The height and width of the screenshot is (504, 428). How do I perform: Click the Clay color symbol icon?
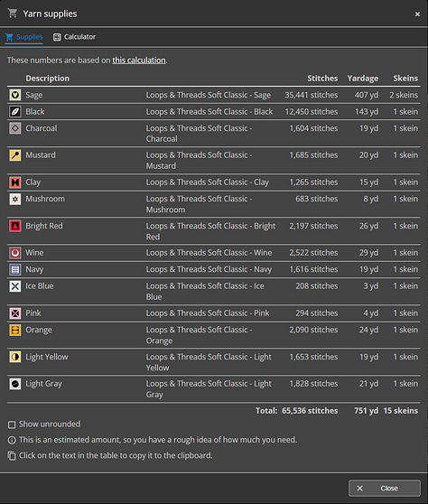tap(15, 182)
